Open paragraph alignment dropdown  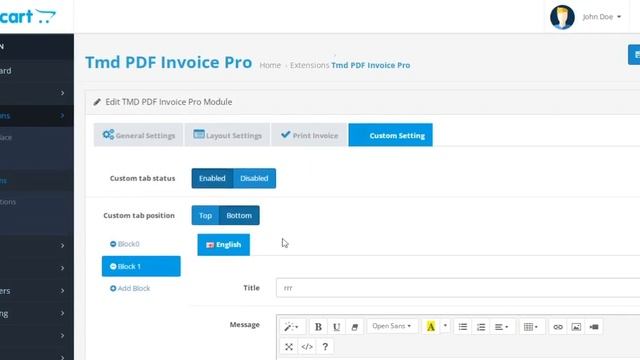click(501, 327)
